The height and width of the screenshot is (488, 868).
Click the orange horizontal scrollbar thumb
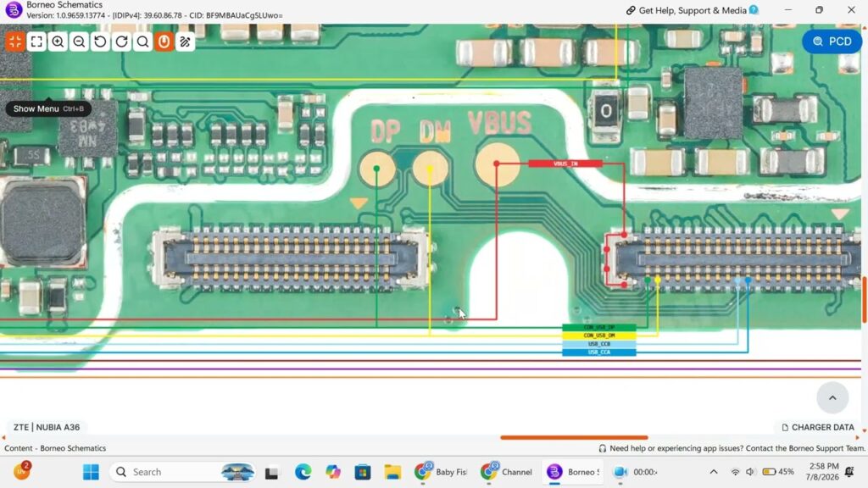pos(574,437)
